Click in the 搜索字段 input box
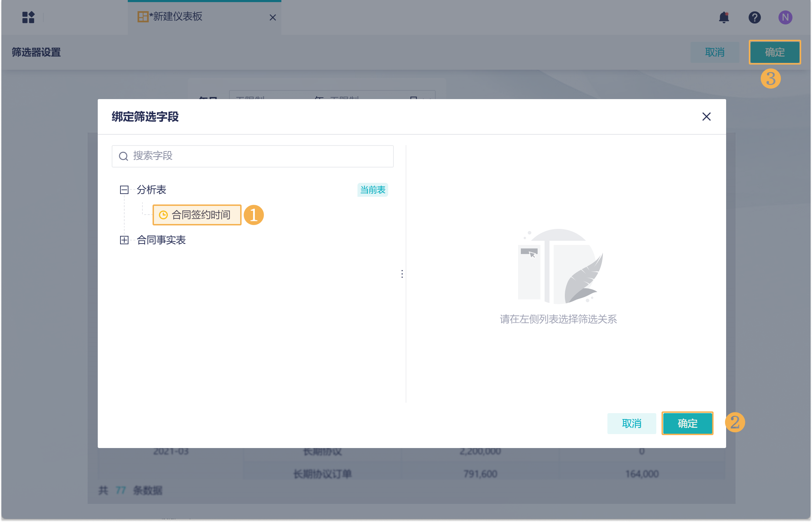 [x=258, y=156]
